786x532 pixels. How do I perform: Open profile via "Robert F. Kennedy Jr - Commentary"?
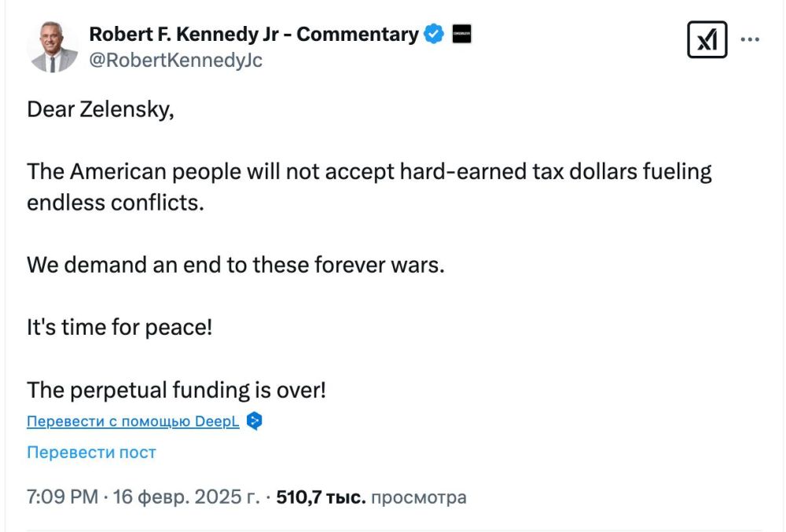253,34
